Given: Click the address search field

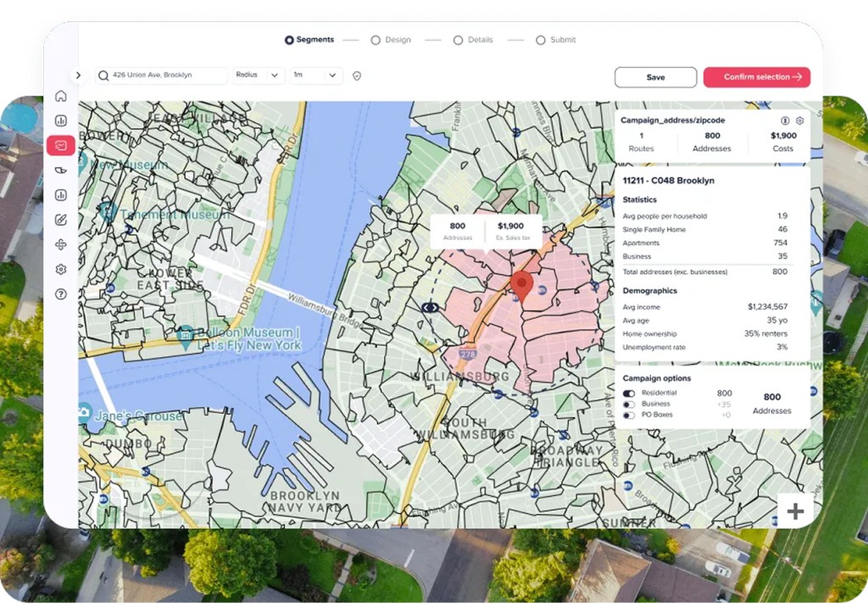Looking at the screenshot, I should [161, 75].
